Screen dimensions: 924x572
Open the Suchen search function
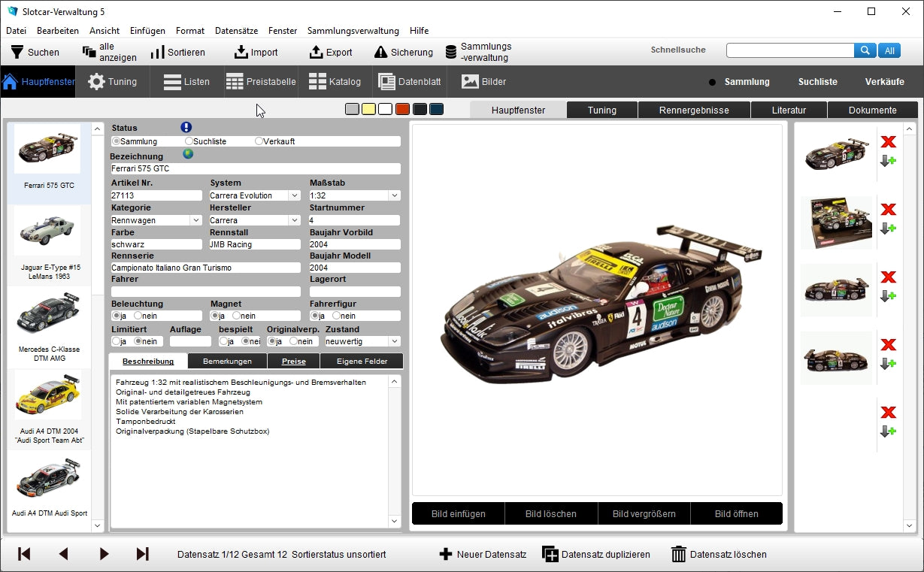click(36, 51)
